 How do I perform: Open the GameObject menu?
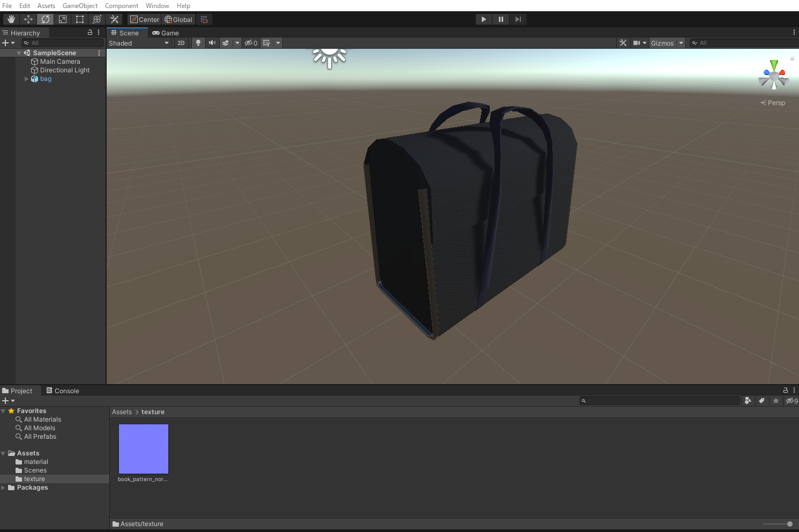pos(80,6)
